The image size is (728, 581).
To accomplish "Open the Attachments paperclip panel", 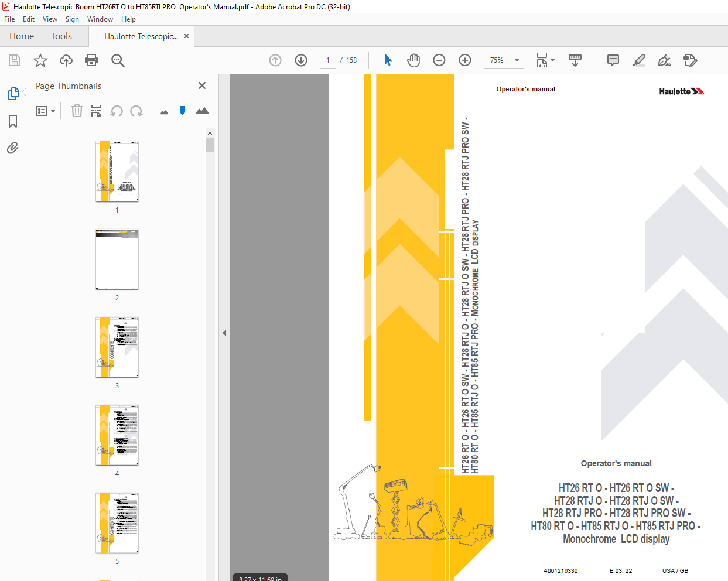I will [13, 148].
